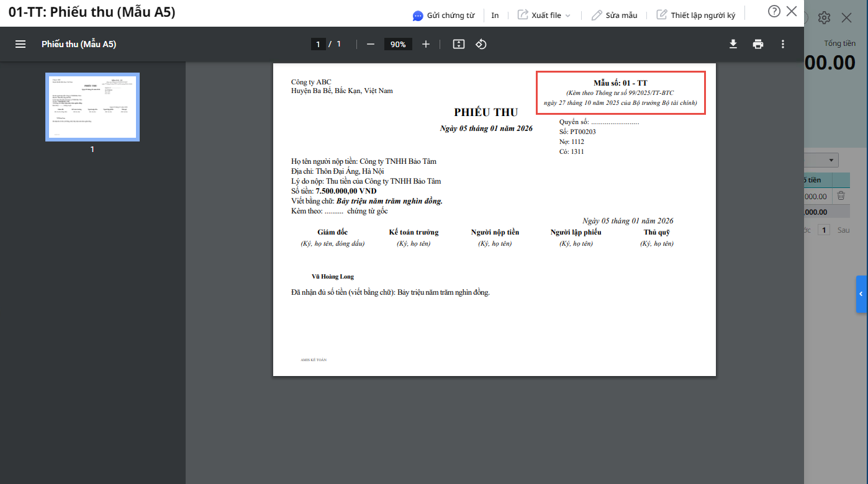The image size is (868, 484).
Task: Click the current page number field
Action: coord(318,44)
